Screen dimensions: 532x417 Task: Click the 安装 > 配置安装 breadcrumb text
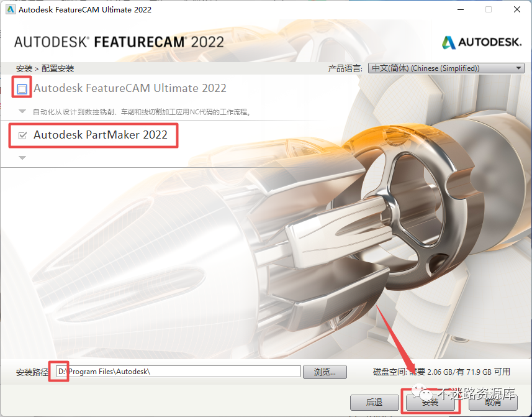point(45,68)
